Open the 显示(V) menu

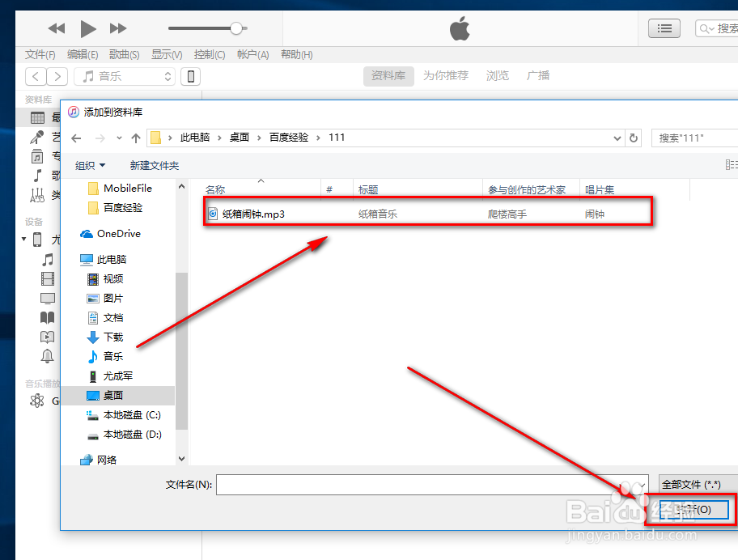tap(167, 54)
